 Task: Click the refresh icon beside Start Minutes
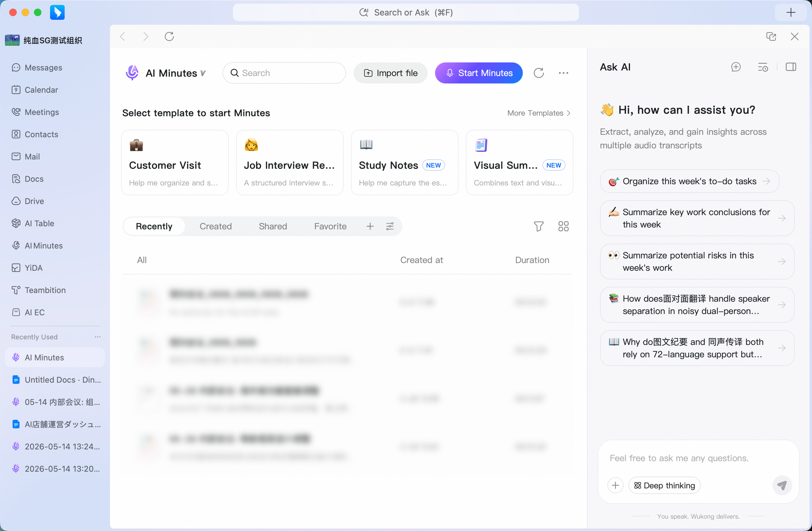tap(538, 73)
